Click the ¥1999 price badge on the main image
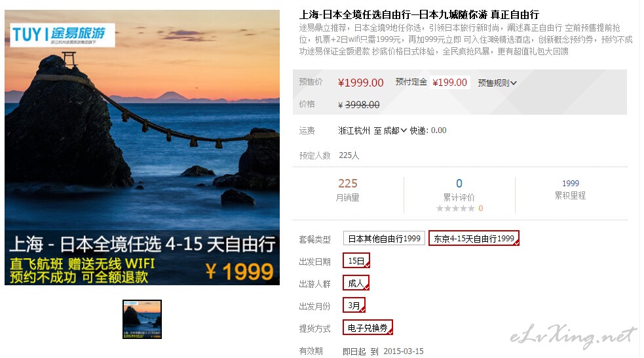Viewport: 644px width, 358px height. tap(240, 271)
